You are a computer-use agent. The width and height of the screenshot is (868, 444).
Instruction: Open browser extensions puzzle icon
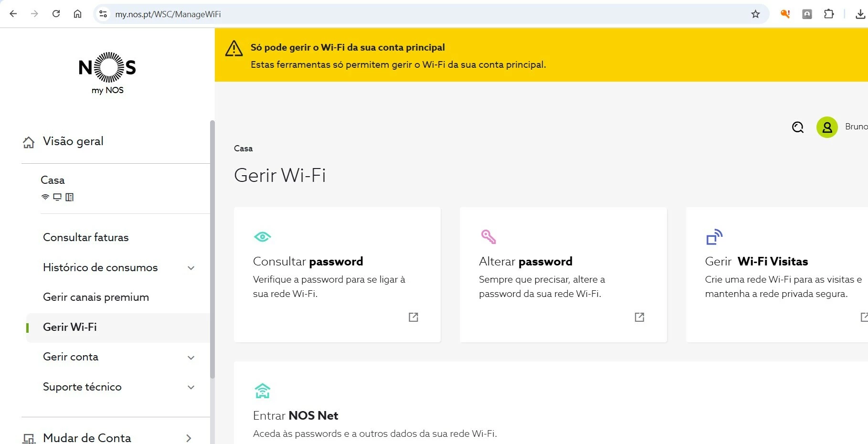tap(829, 14)
